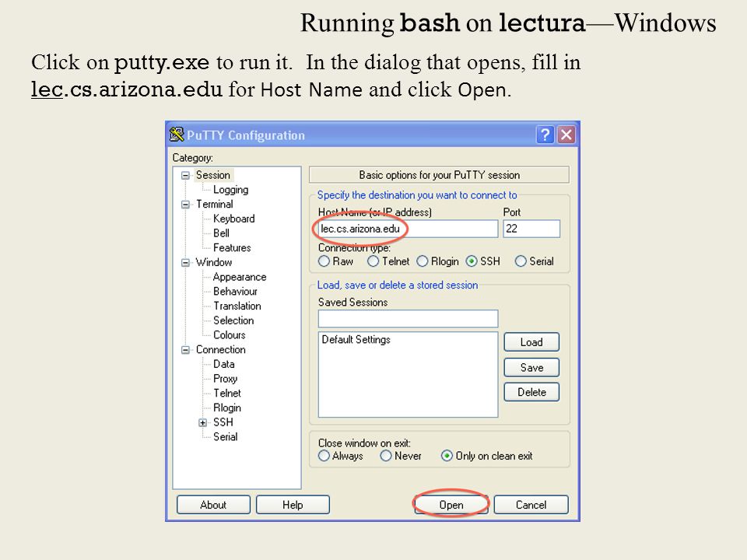This screenshot has height=560, width=747.
Task: Close the PuTTY Configuration dialog
Action: coord(566,135)
